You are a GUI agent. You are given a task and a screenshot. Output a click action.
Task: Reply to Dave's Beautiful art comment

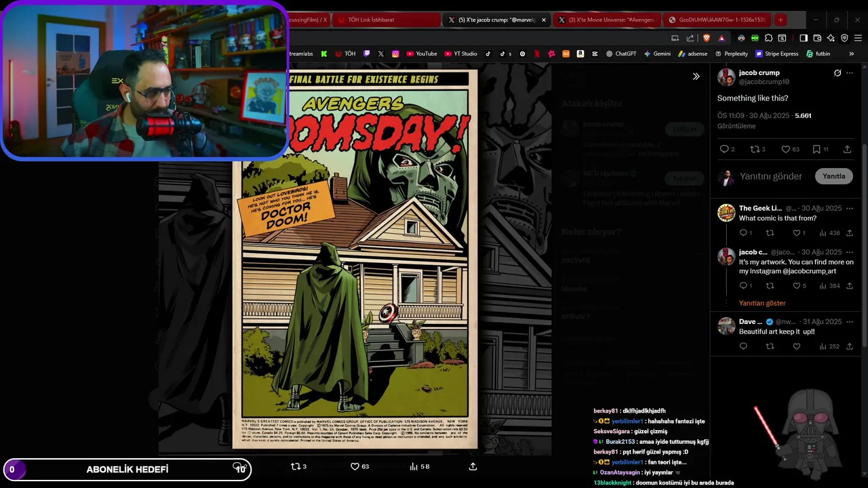click(743, 346)
